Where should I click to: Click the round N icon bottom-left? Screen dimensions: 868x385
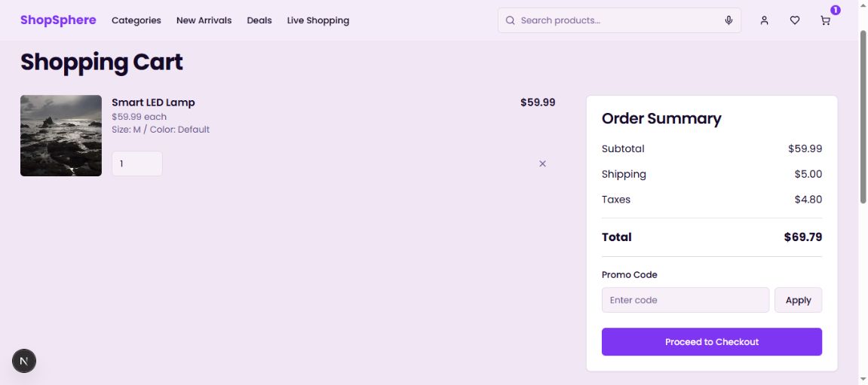(24, 362)
